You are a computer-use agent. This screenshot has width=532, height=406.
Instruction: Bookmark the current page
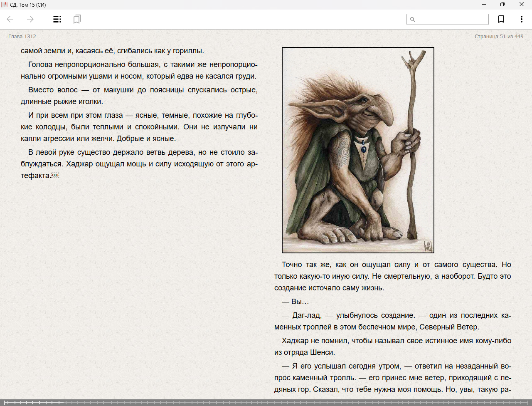(501, 19)
